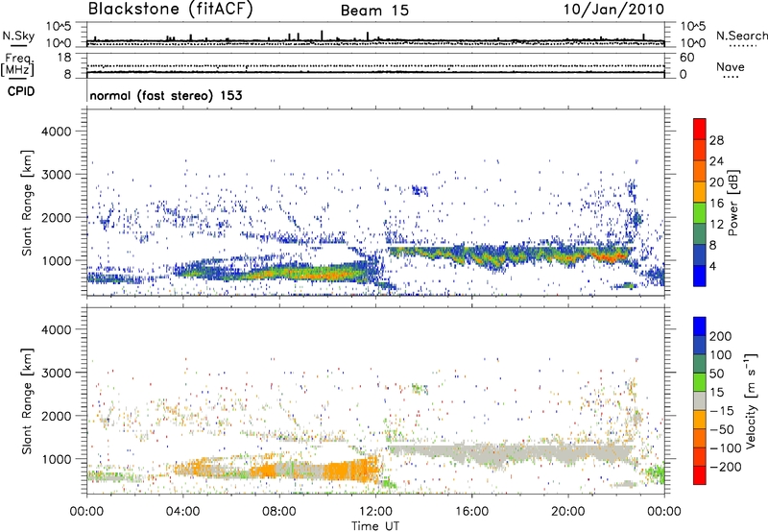
Task: Click the '12:00' time axis label
Action: 375,512
